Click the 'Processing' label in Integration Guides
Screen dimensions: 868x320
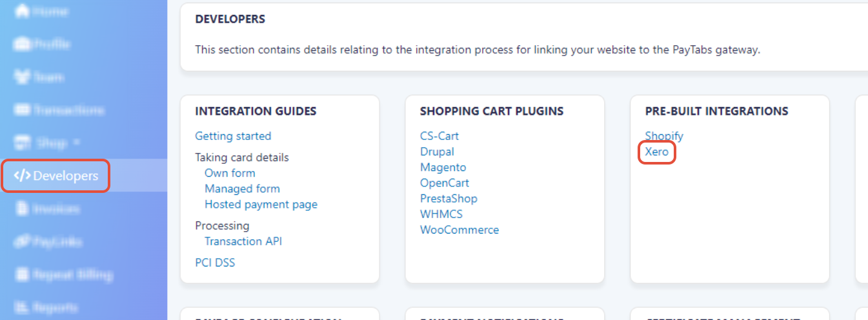pos(222,226)
